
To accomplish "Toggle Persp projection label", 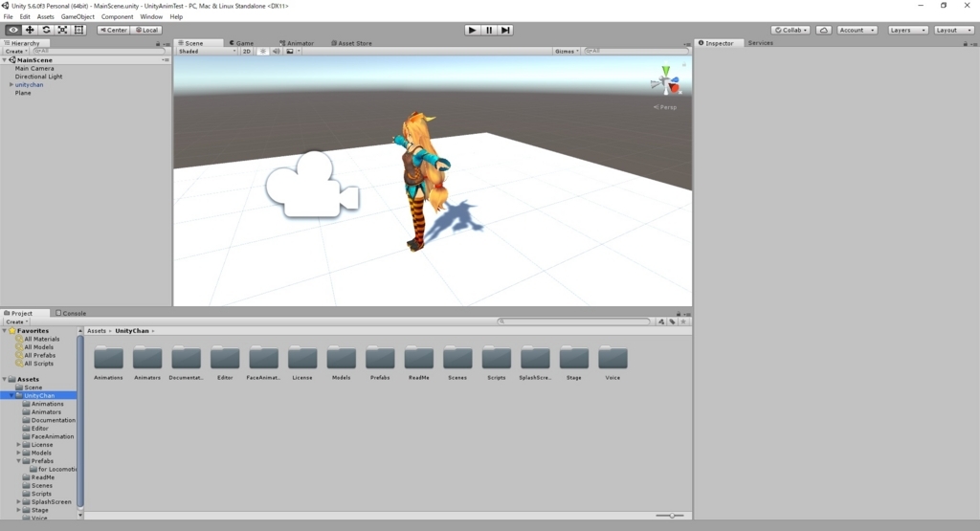I will tap(665, 107).
